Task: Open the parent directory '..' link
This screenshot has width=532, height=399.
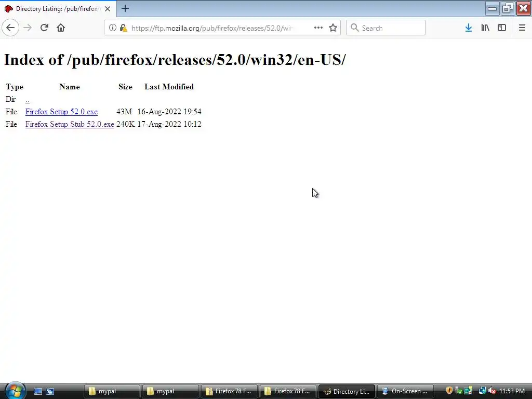Action: 28,100
